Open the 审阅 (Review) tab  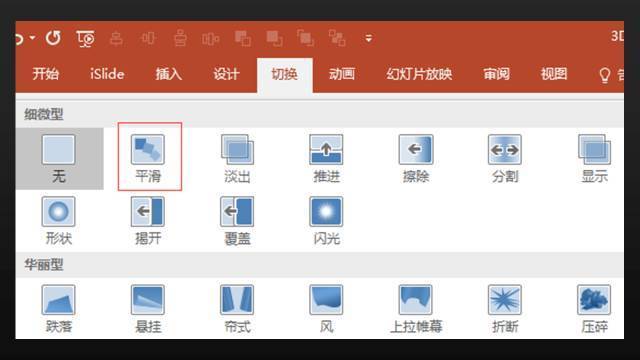point(496,74)
